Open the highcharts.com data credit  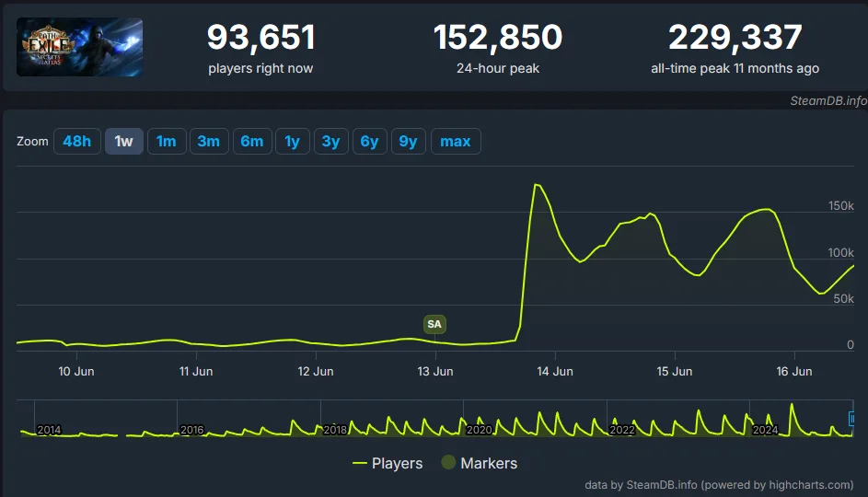(x=719, y=484)
